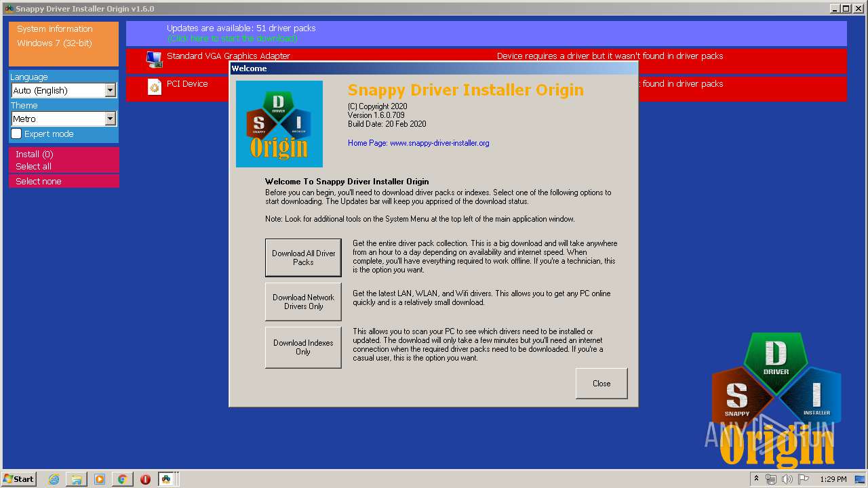Launch the media player taskbar icon
Screen dimensions: 868x488
pos(100,479)
